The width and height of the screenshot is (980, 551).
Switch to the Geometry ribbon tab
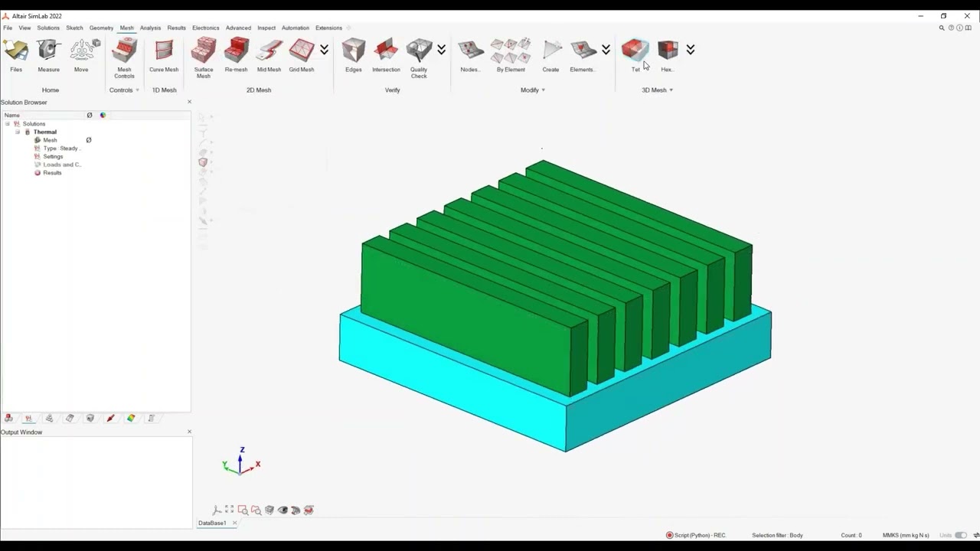pyautogui.click(x=101, y=28)
